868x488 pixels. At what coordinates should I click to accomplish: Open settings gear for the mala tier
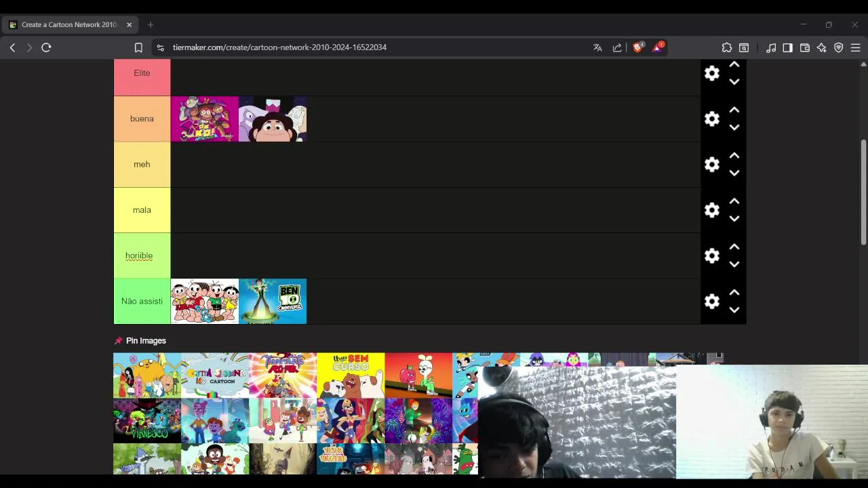711,210
